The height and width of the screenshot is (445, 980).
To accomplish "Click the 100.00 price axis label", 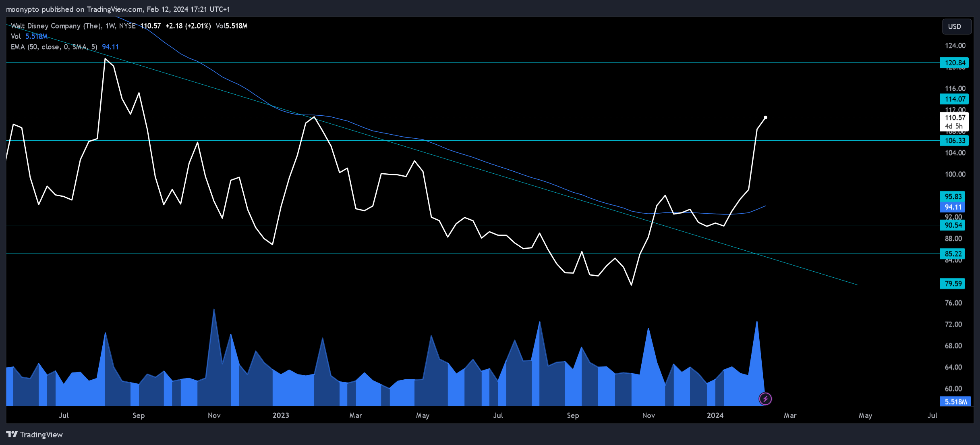I will click(955, 174).
